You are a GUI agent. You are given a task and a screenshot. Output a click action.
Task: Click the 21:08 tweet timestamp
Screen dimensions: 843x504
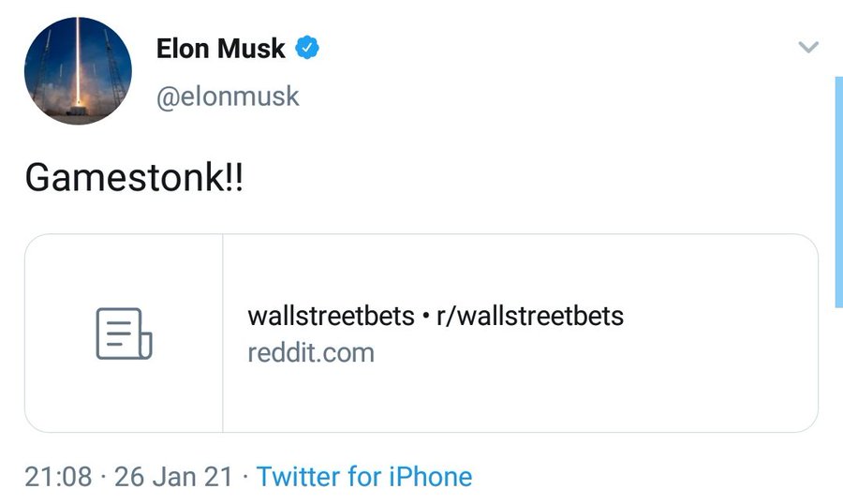click(x=58, y=477)
